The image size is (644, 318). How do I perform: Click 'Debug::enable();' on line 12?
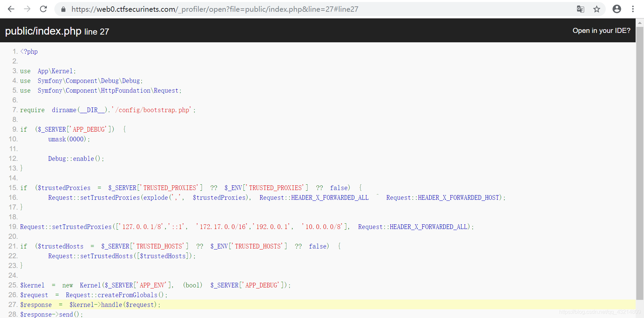tap(76, 159)
